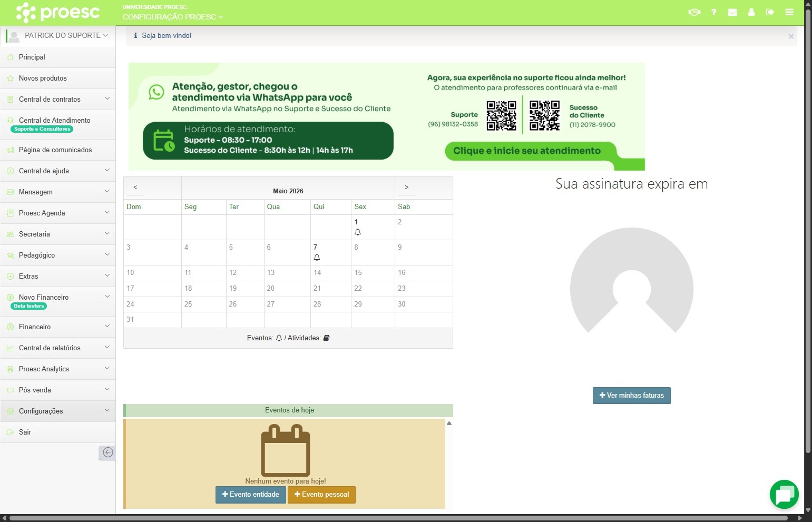Image resolution: width=812 pixels, height=522 pixels.
Task: Open the hamburger menu in top bar
Action: (789, 12)
